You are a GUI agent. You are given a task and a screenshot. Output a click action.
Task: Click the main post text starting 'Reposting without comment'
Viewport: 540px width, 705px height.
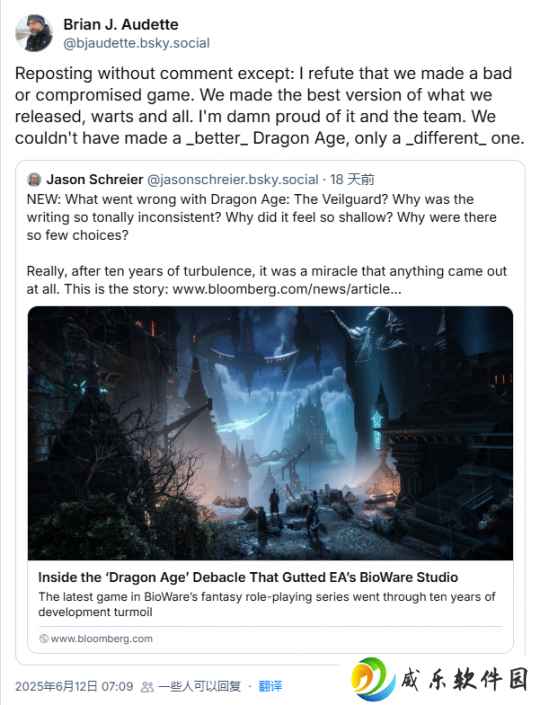(x=270, y=106)
